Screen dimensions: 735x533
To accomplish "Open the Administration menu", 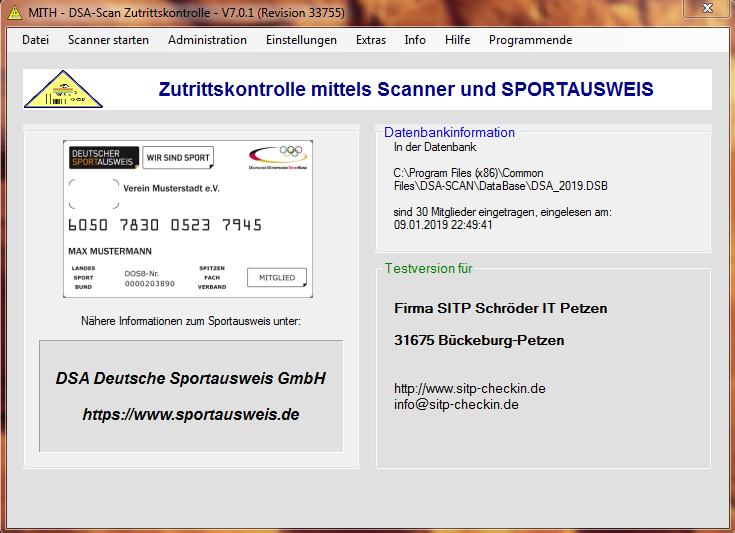I will [x=207, y=40].
